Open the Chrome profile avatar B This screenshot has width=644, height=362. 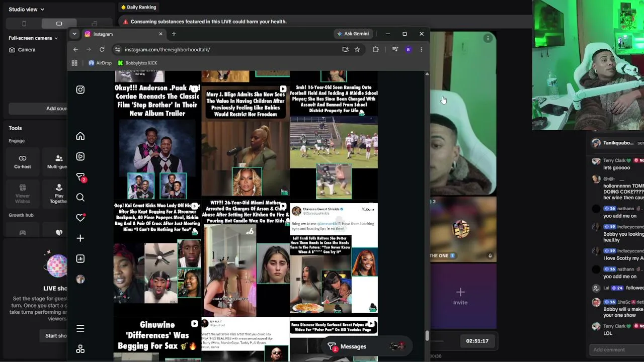pos(408,49)
